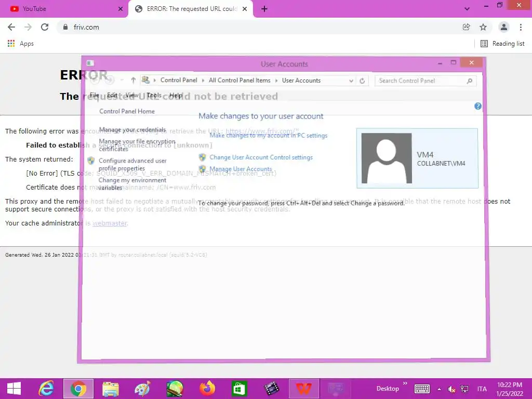
Task: Open the Chrome tab search chevron
Action: click(467, 9)
